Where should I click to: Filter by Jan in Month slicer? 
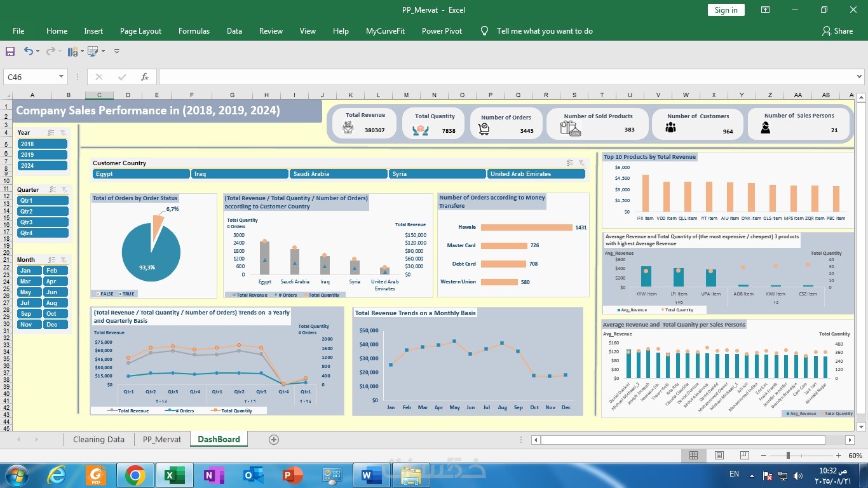(29, 271)
